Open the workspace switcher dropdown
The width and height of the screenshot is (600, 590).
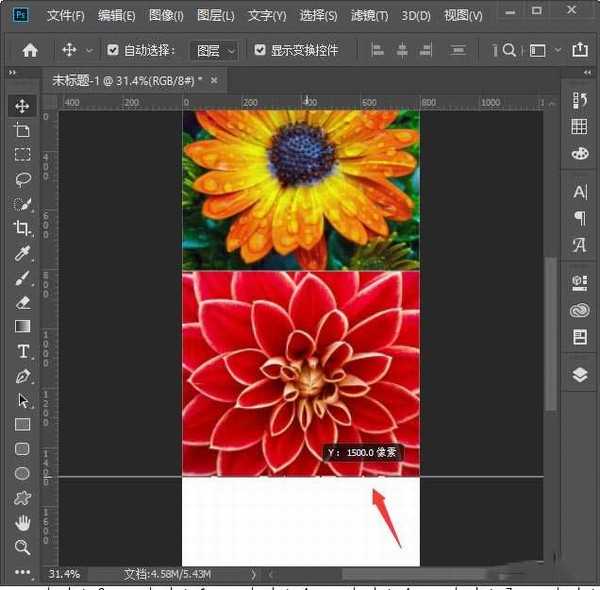pos(543,50)
